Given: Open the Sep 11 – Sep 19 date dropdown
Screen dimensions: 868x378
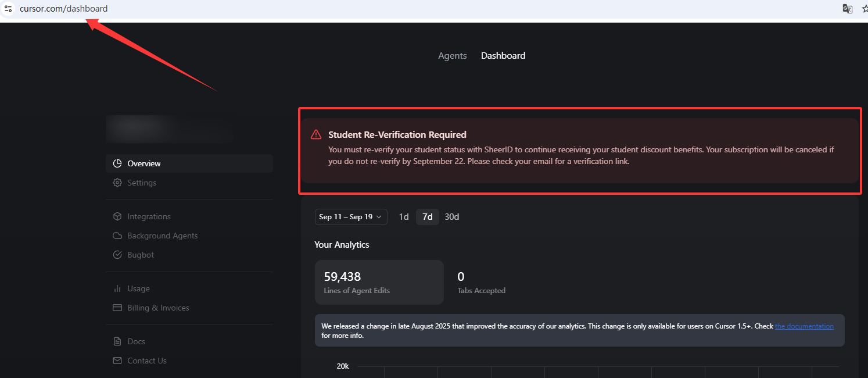Looking at the screenshot, I should 351,217.
